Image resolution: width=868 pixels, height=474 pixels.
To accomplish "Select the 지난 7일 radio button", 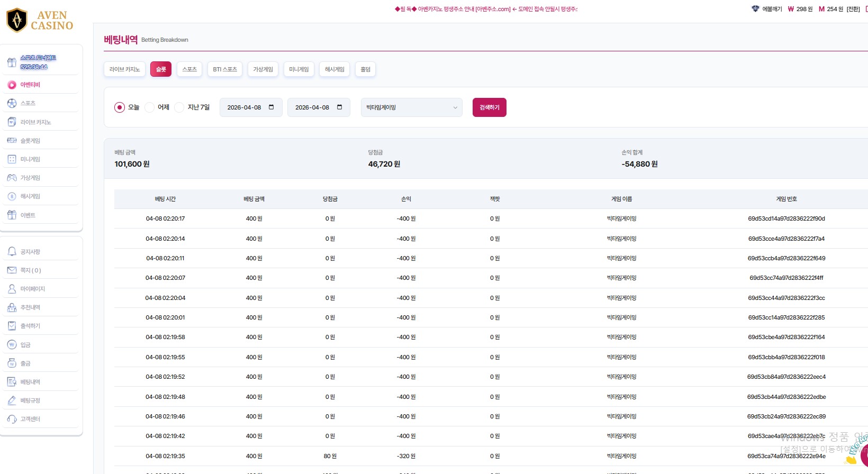I will 179,107.
